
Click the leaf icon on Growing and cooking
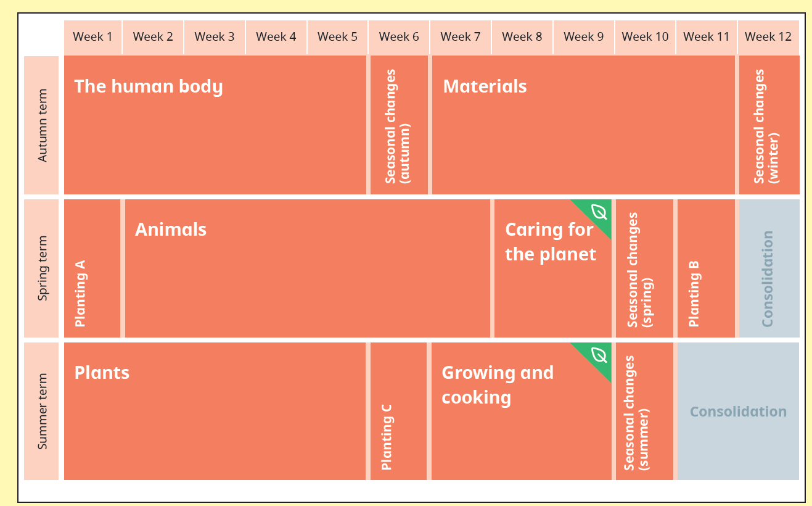(599, 355)
